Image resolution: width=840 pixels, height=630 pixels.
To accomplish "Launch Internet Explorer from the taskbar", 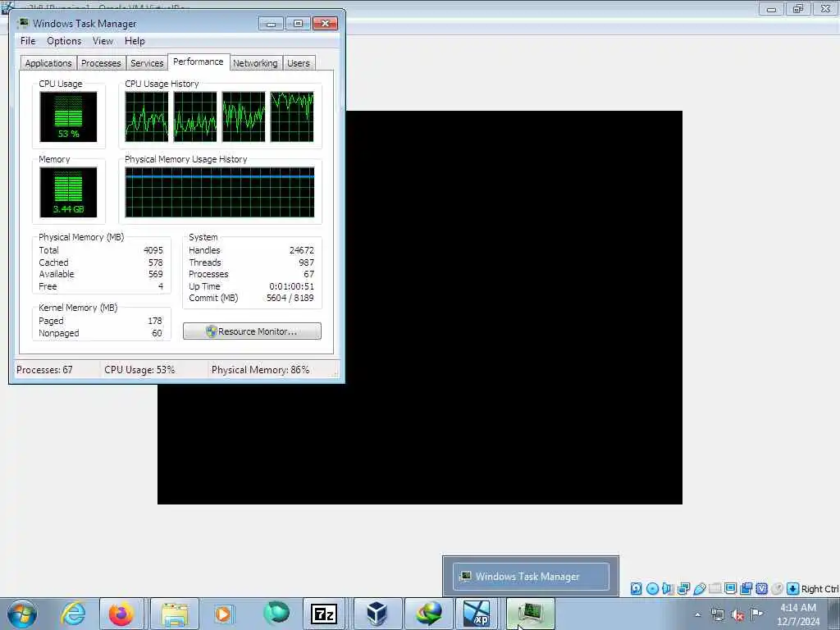I will (x=73, y=614).
